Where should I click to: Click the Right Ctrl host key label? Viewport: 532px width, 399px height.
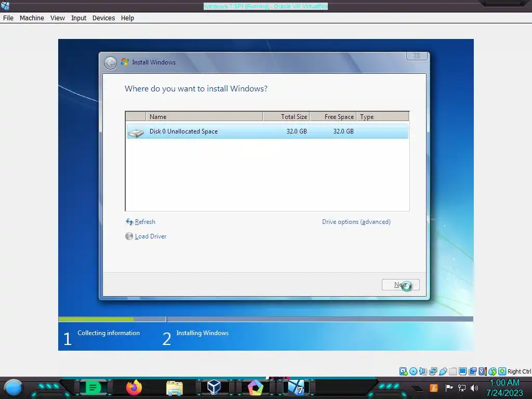coord(519,371)
